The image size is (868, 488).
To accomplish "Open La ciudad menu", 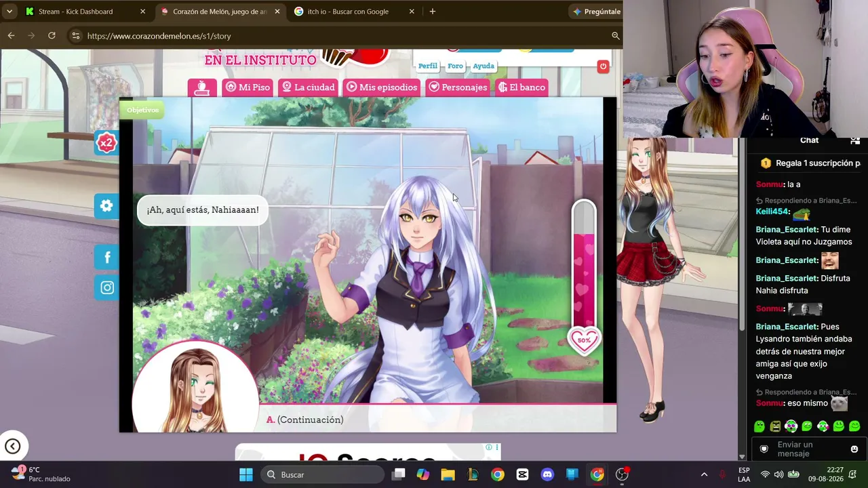I will 308,87.
